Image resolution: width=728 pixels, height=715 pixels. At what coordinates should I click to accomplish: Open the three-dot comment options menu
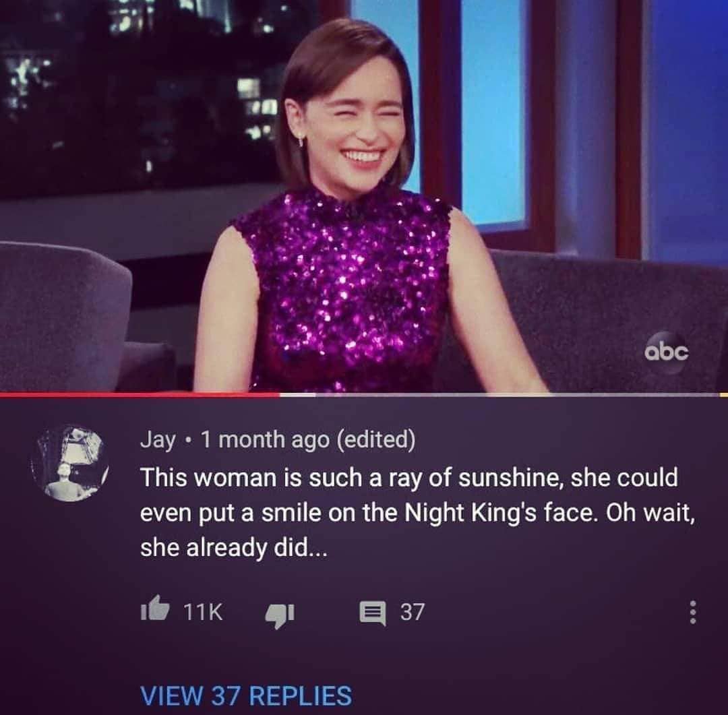coord(692,613)
